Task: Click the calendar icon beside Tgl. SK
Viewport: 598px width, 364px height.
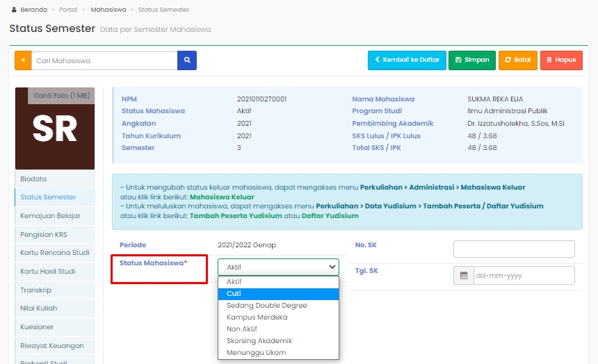Action: pos(463,275)
